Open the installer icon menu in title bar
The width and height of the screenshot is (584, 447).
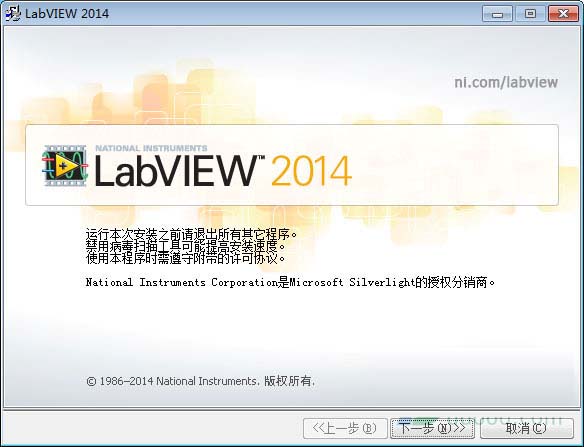point(13,13)
